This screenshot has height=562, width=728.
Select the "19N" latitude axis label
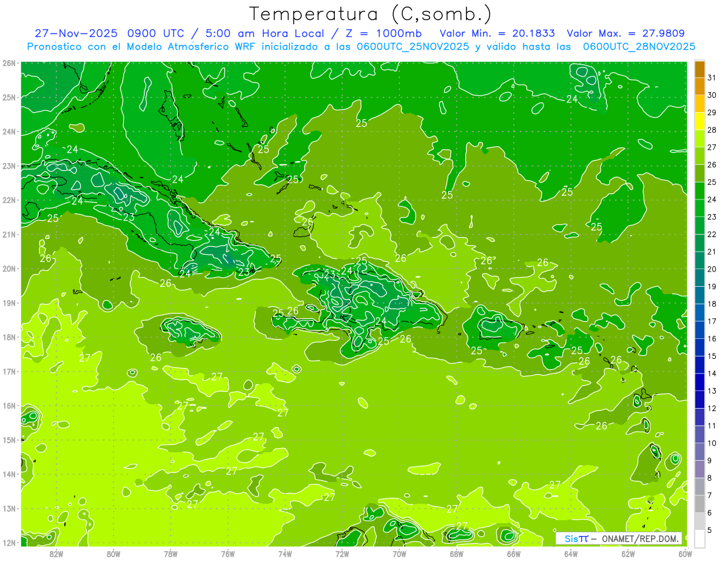[9, 303]
